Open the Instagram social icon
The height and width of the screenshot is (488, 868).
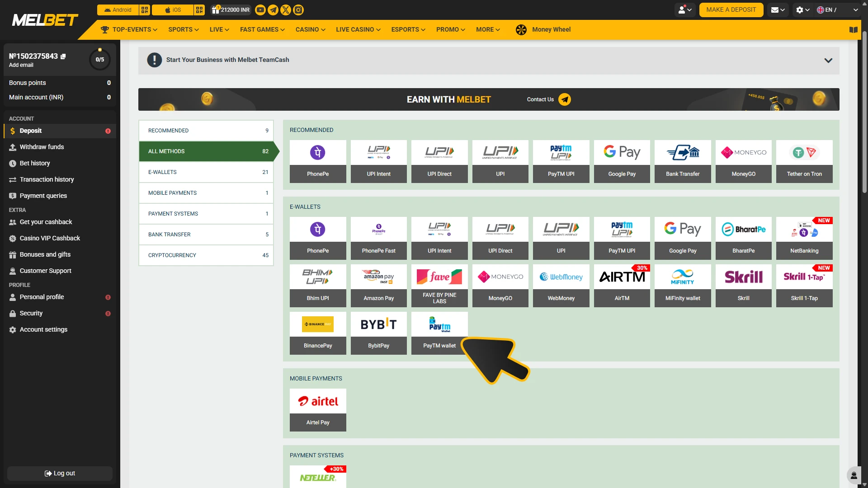click(298, 10)
